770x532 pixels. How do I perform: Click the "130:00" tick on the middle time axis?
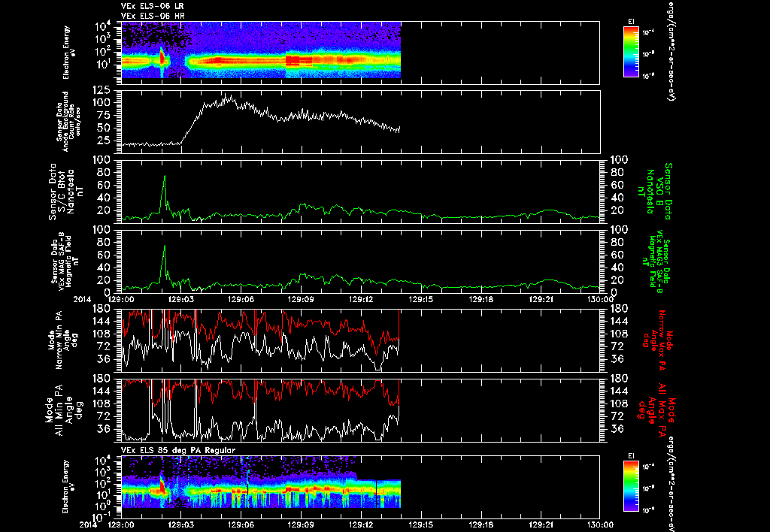[x=599, y=299]
